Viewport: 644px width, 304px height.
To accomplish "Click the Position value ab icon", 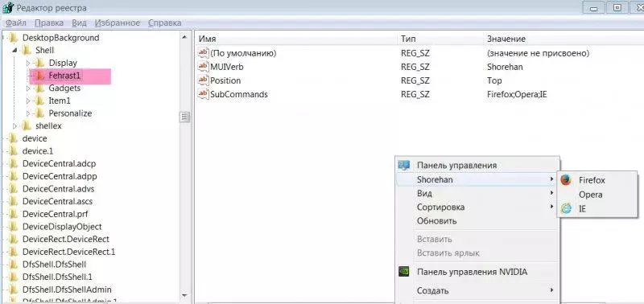I will [x=204, y=80].
